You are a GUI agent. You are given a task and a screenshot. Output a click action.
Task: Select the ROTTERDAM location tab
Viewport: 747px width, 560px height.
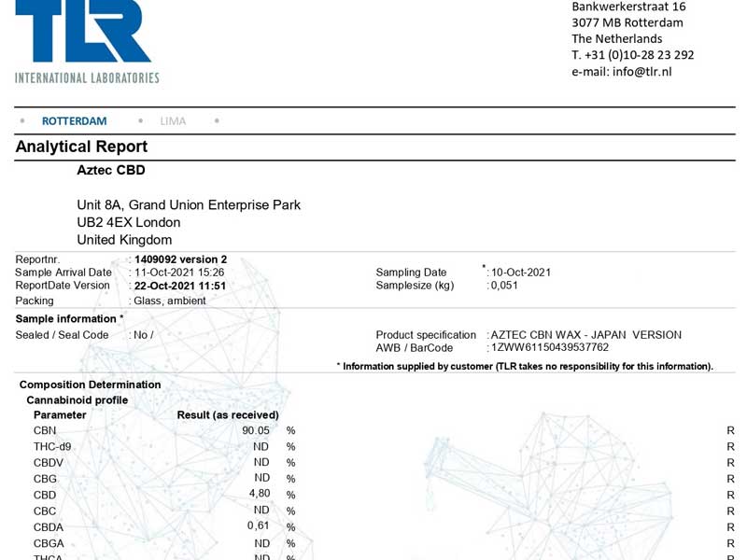(x=74, y=120)
